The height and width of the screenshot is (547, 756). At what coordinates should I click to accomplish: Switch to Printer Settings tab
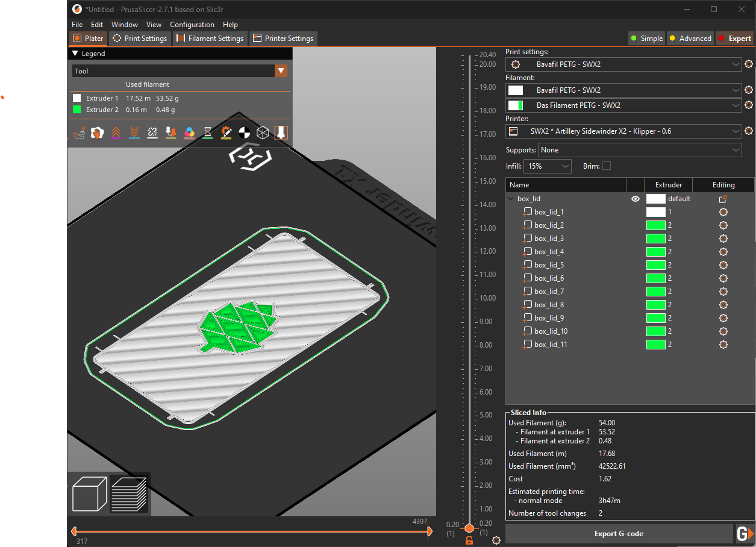283,38
